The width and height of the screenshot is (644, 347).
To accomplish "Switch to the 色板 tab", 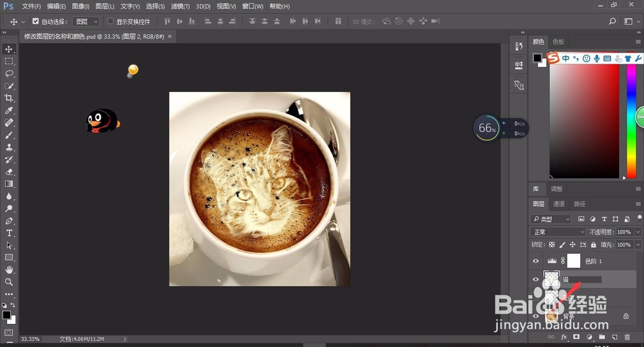I will coord(558,41).
